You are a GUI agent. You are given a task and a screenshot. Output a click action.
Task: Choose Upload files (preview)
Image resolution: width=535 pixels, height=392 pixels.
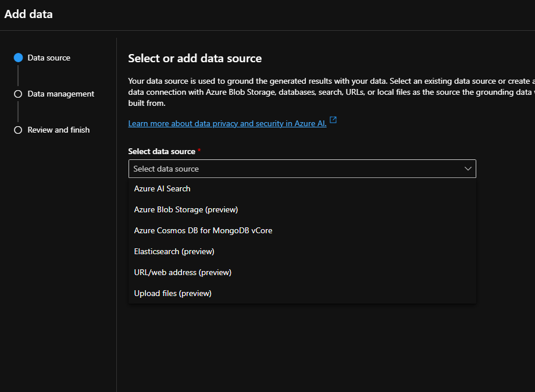[x=302, y=293]
